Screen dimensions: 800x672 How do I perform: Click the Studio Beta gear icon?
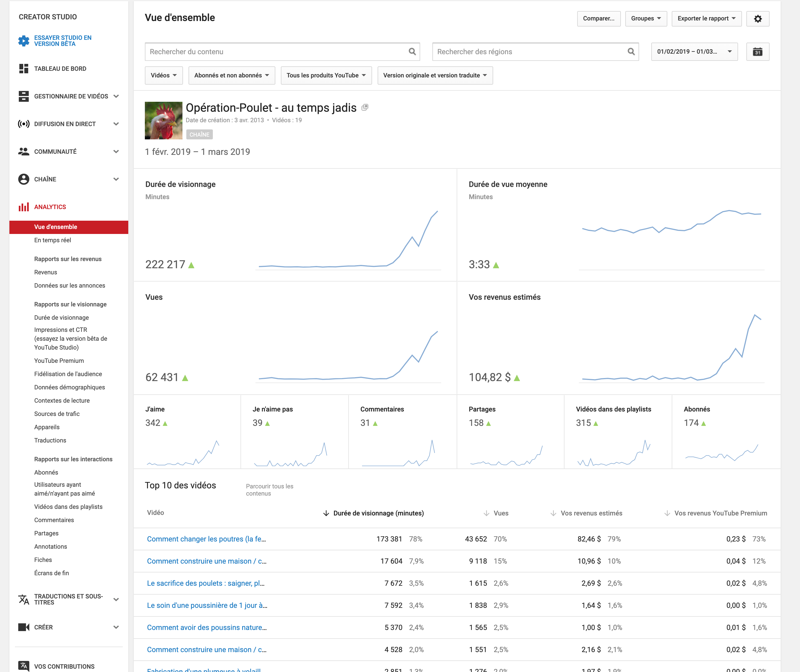23,41
